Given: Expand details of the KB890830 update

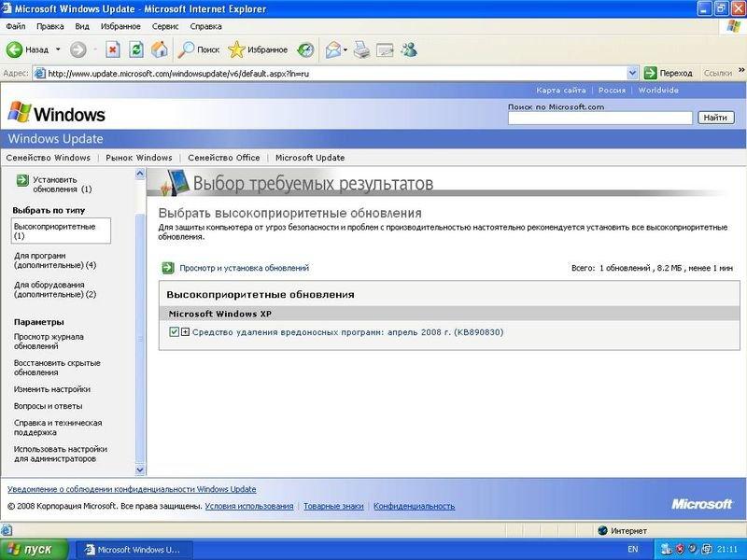Looking at the screenshot, I should (185, 332).
